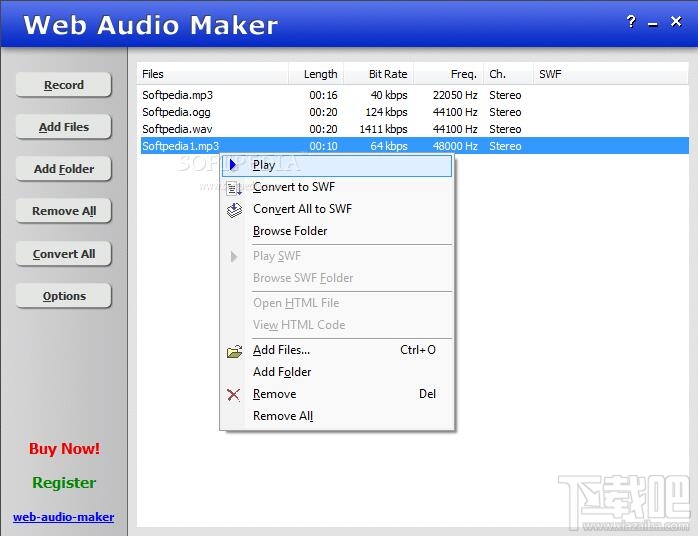Choose Remove in the context menu
This screenshot has height=536, width=698.
point(337,394)
